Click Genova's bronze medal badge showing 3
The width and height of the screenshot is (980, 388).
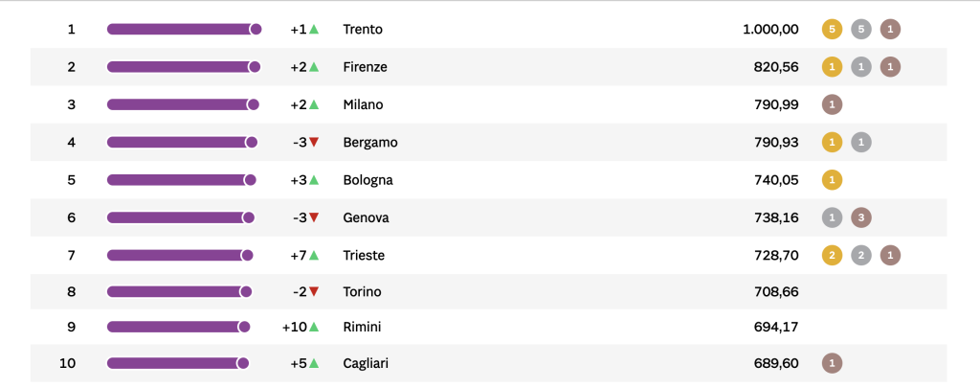[x=860, y=217]
